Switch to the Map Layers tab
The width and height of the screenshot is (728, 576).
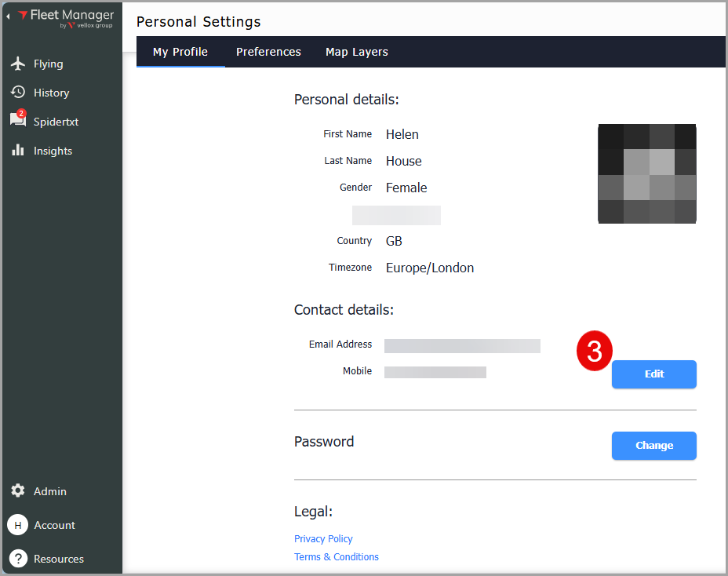pyautogui.click(x=357, y=52)
